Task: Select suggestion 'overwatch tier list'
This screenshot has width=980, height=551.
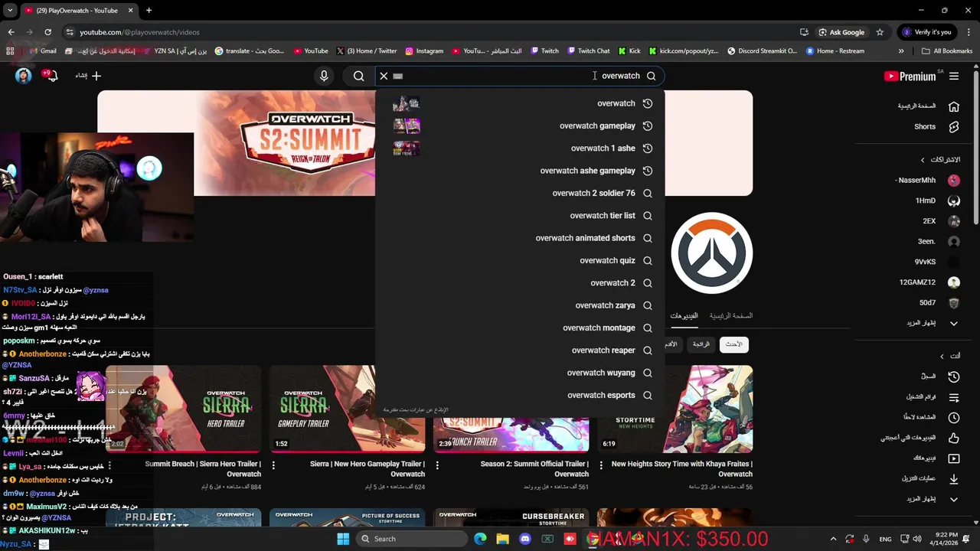Action: [x=520, y=216]
